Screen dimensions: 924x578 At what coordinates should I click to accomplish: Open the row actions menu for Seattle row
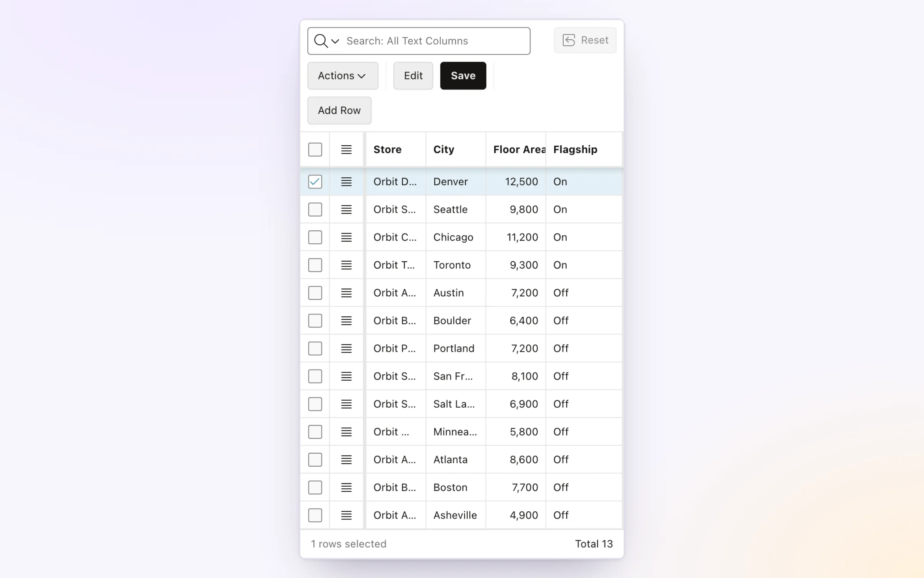click(x=346, y=209)
